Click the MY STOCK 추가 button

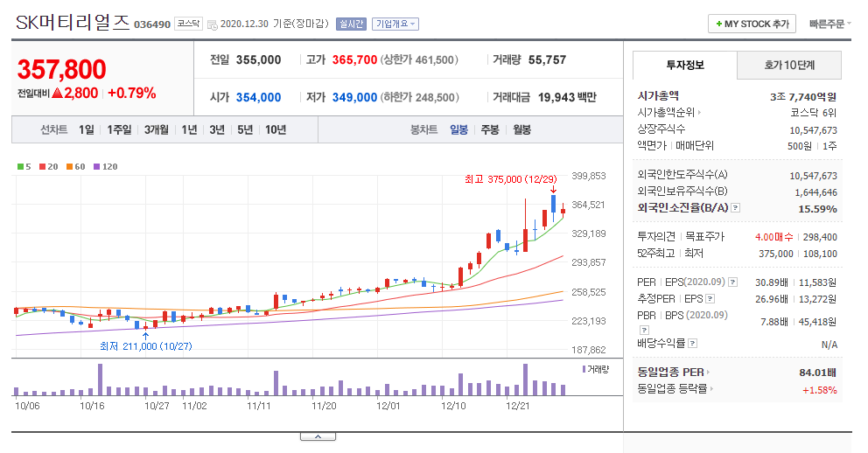pyautogui.click(x=752, y=24)
